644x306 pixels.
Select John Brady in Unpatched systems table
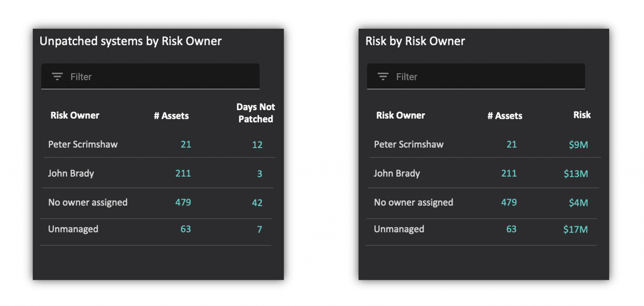coord(71,173)
